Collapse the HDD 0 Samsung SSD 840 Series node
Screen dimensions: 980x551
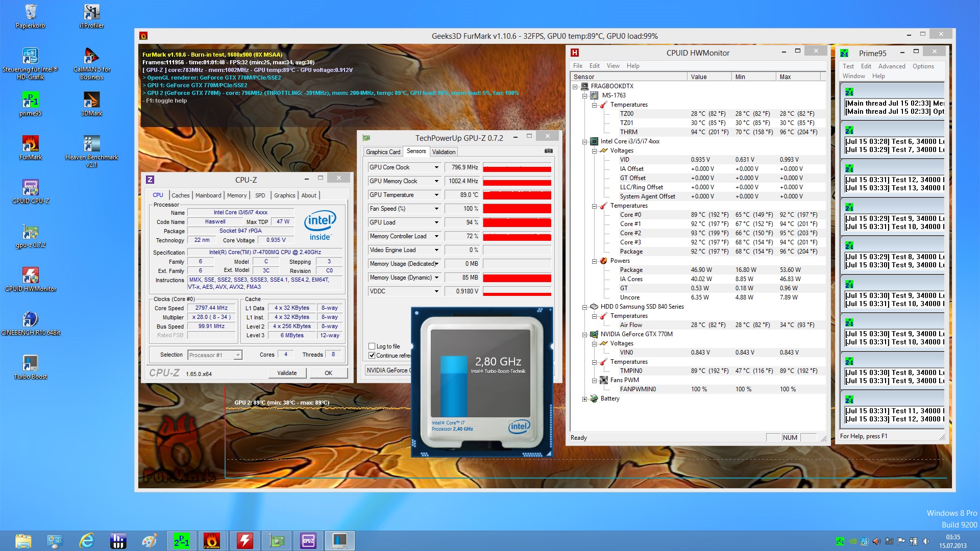[x=585, y=307]
